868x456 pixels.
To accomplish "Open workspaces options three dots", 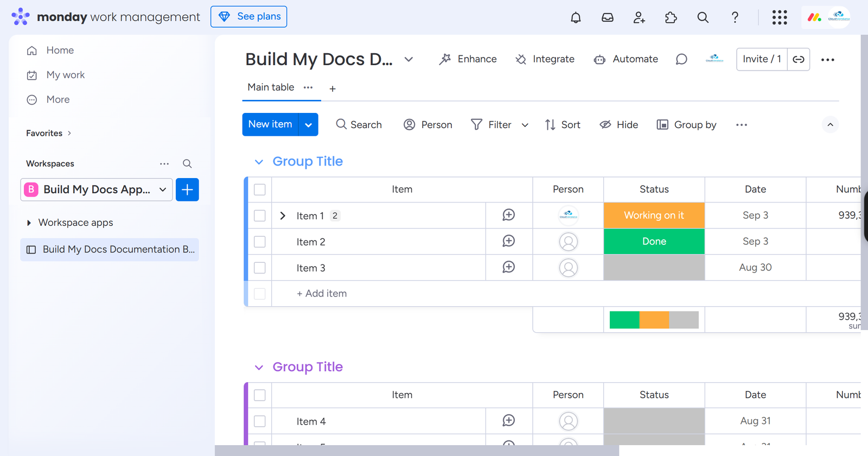I will pos(164,163).
